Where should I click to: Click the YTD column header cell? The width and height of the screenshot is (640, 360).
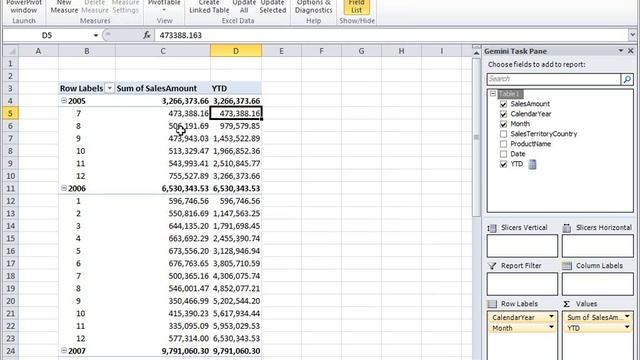coord(236,88)
